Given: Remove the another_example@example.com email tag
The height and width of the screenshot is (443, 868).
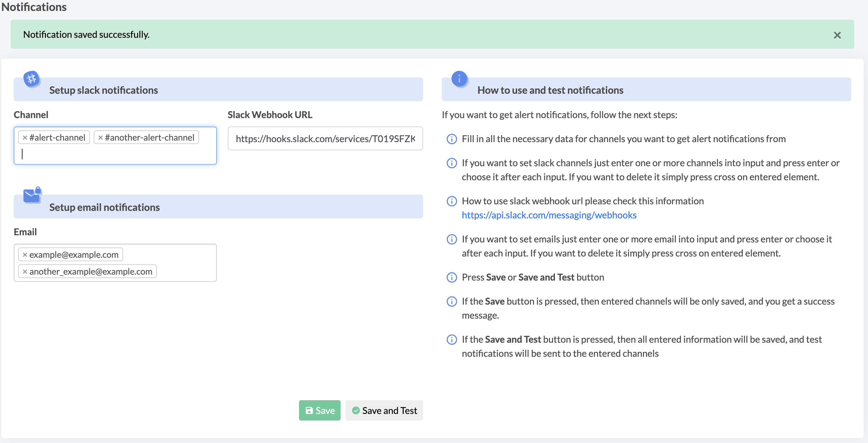Looking at the screenshot, I should tap(25, 271).
